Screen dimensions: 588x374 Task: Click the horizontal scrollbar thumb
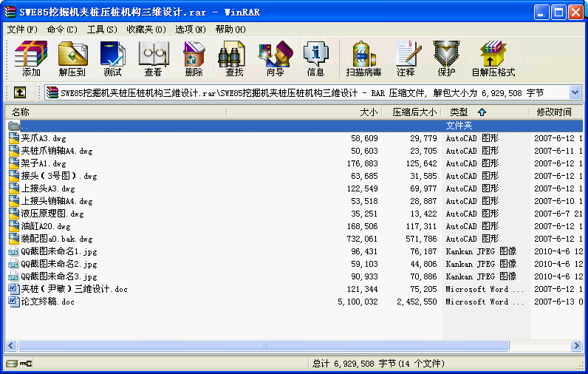(x=264, y=345)
